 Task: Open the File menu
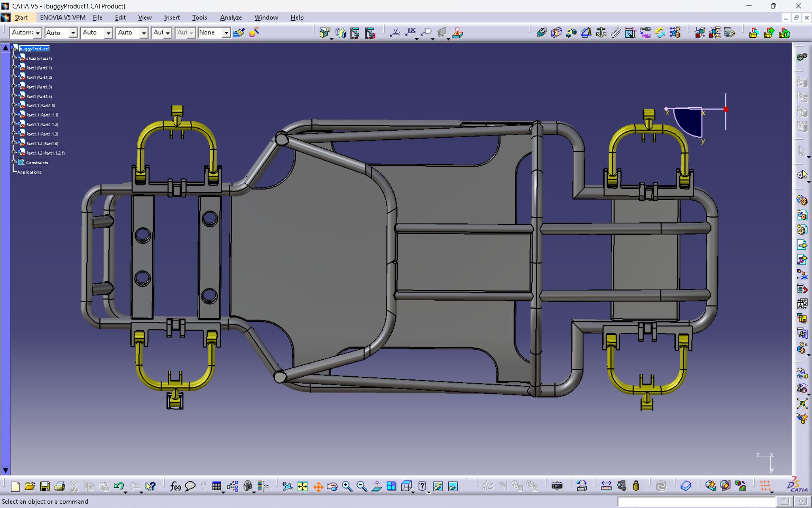click(98, 17)
